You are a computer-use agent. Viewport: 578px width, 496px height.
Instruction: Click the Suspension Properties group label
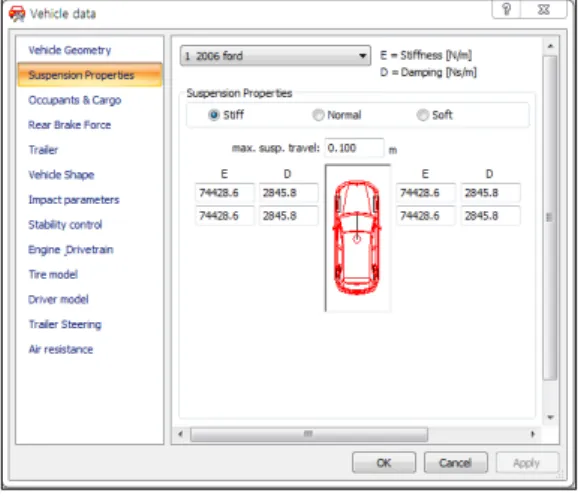click(240, 93)
